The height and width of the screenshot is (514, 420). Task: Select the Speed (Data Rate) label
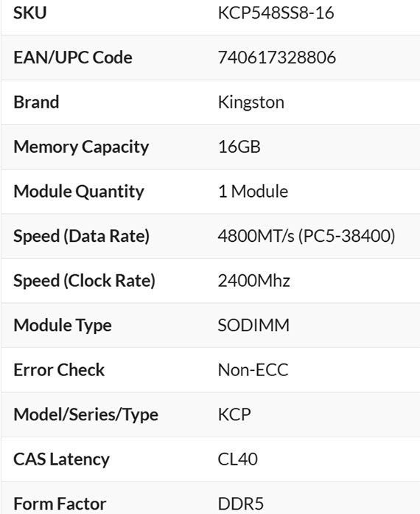coord(81,236)
